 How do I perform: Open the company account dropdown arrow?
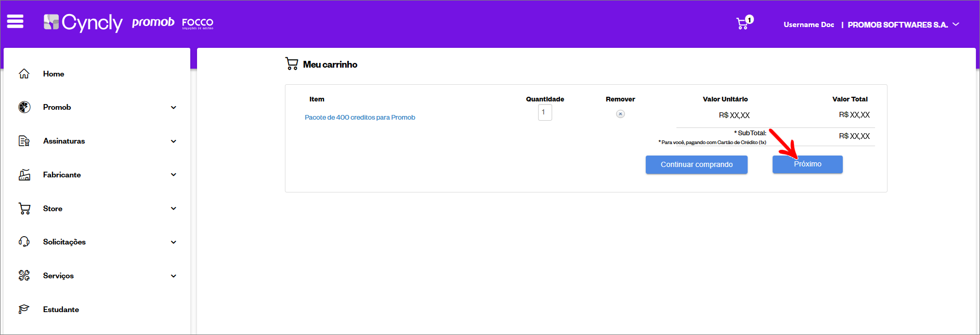(x=956, y=24)
